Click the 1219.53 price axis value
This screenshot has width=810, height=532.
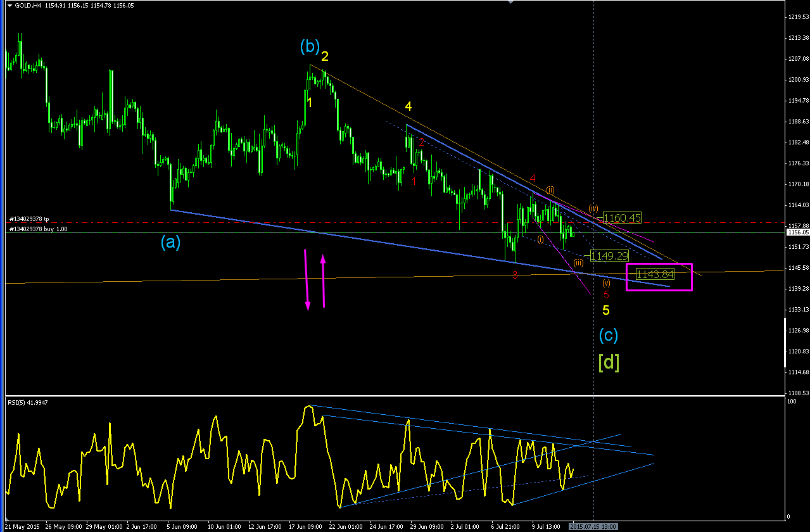click(797, 17)
